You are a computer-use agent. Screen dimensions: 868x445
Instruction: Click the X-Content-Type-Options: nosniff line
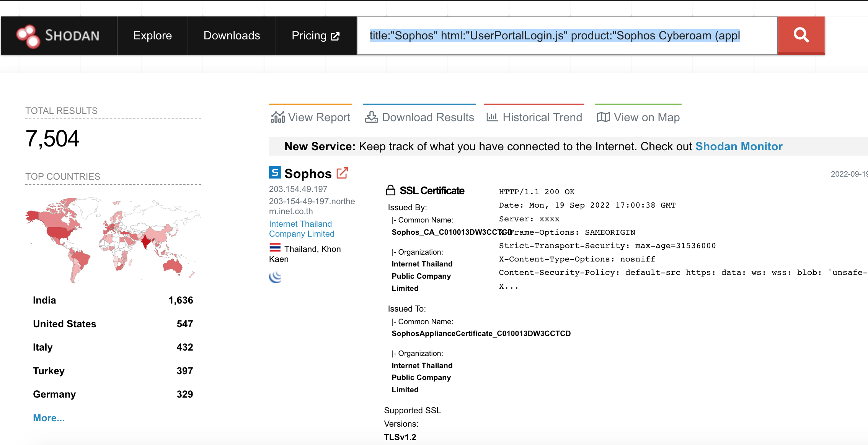(577, 259)
